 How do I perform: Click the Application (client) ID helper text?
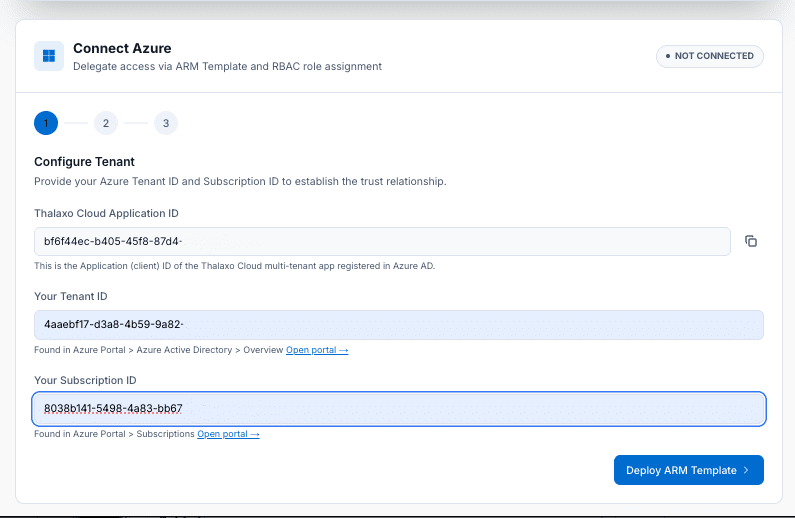(234, 266)
